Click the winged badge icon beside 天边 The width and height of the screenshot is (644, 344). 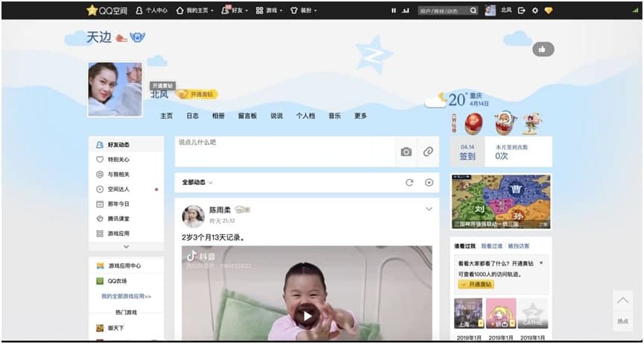tap(137, 38)
